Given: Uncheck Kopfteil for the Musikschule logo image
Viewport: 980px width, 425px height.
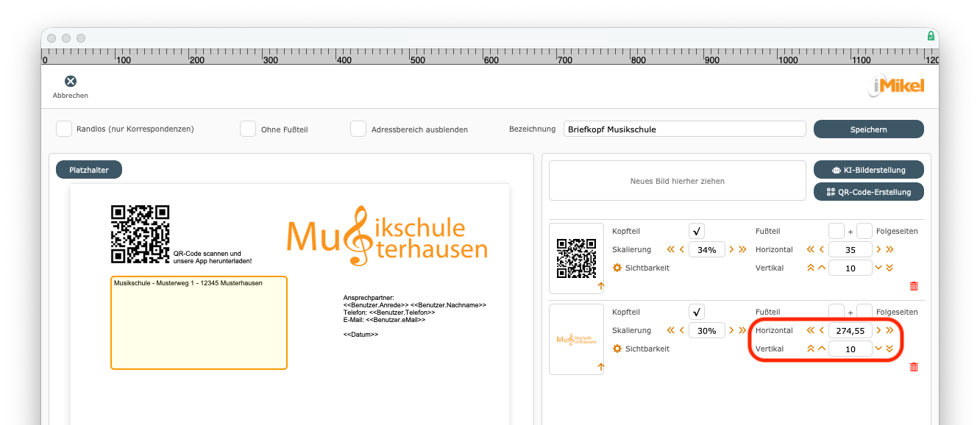Looking at the screenshot, I should pos(697,312).
